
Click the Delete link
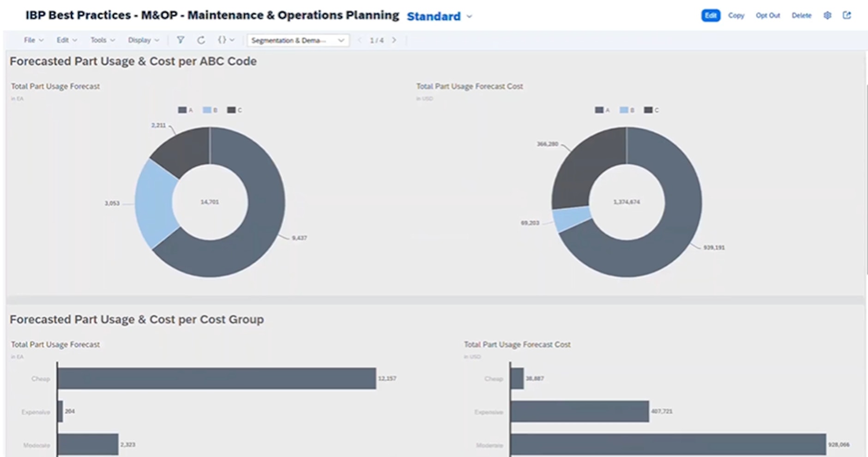(801, 15)
